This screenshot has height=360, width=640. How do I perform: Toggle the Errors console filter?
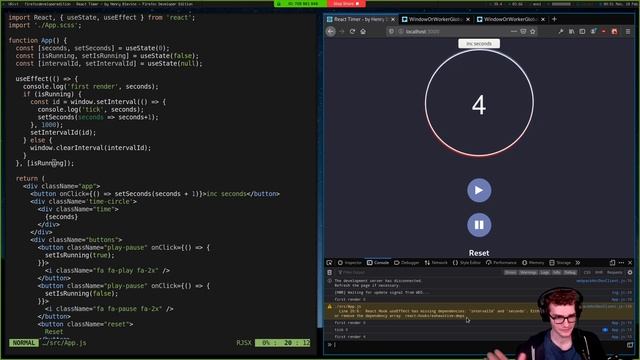(510, 272)
